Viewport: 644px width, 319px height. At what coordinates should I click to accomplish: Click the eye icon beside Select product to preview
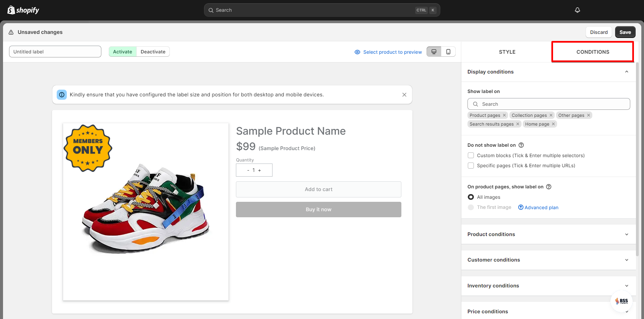(x=357, y=52)
